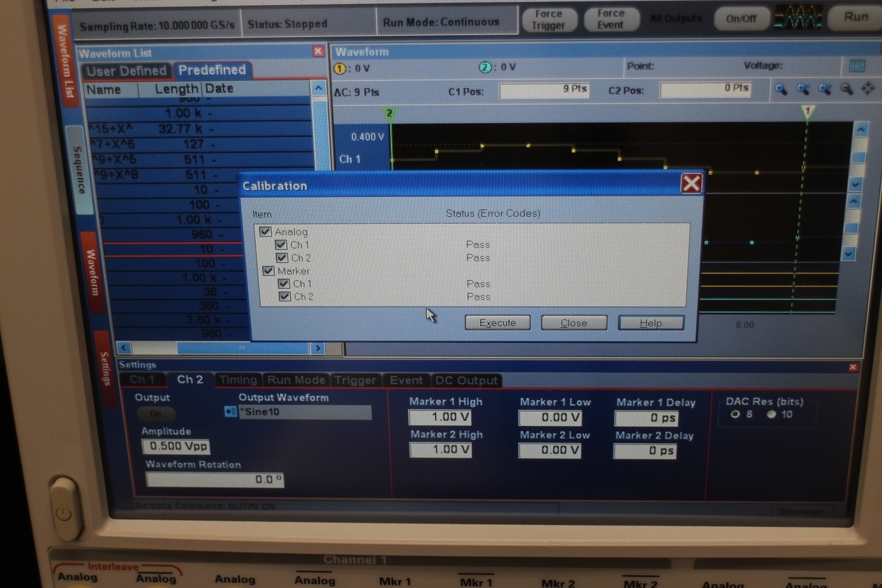Click the horizontal zoom in icon

coord(802,89)
